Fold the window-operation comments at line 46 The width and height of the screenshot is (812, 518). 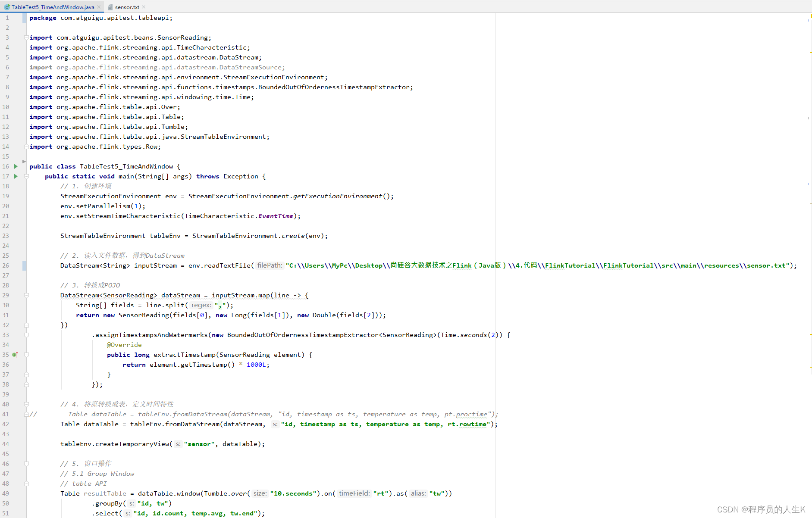click(26, 464)
